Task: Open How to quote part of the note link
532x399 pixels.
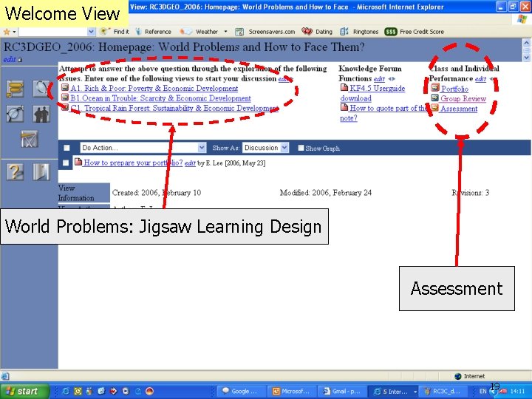Action: point(383,112)
